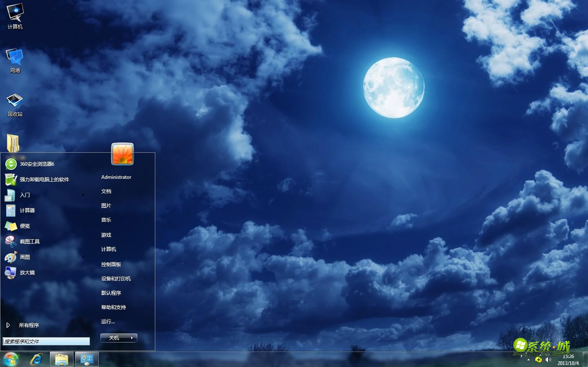Click the Administrator user link

[116, 177]
